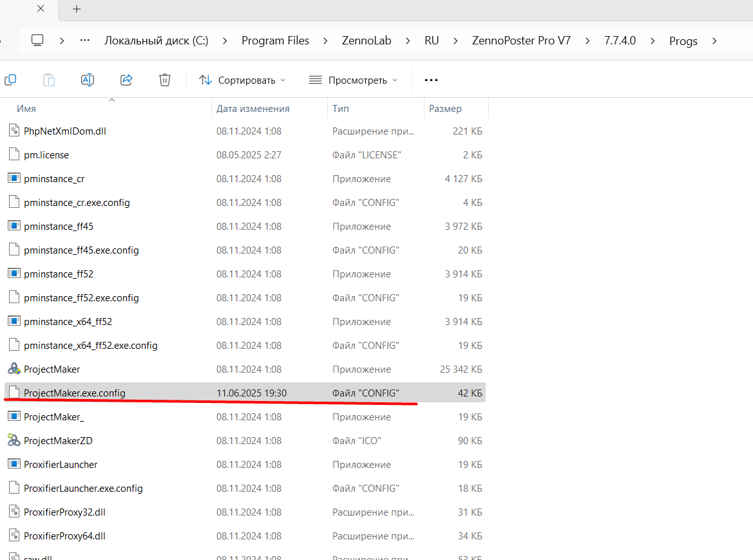The image size is (753, 560).
Task: Expand chevron after ZennoLab breadcrumb
Action: click(x=408, y=41)
